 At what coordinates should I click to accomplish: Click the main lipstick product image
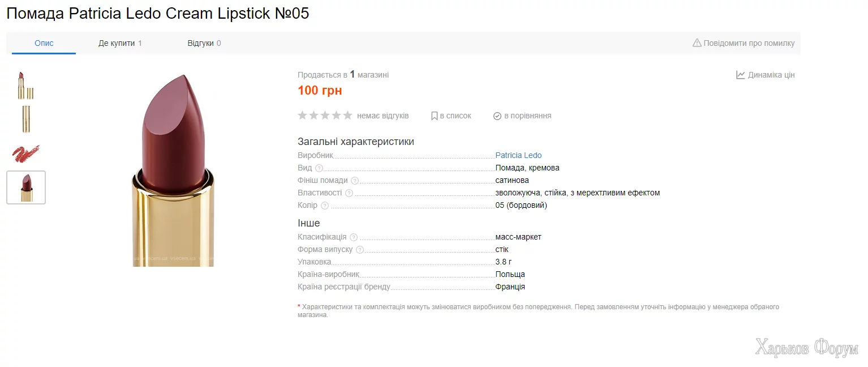tap(173, 170)
